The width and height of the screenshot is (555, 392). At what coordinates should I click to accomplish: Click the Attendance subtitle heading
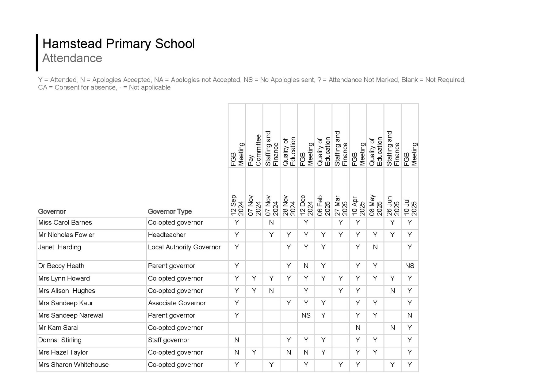(x=72, y=58)
